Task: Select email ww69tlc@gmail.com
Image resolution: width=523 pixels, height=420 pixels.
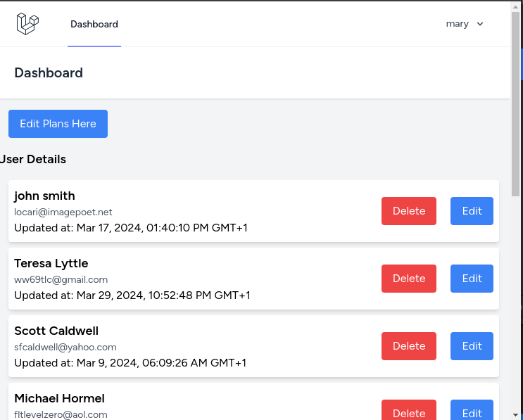Action: tap(61, 280)
